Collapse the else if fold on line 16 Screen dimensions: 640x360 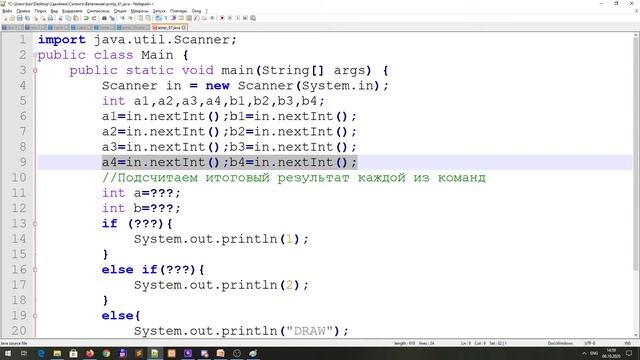tap(35, 269)
